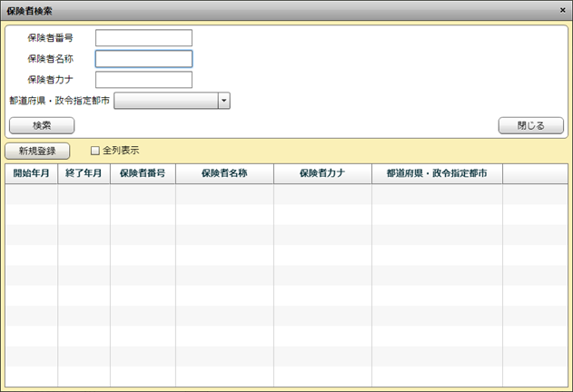This screenshot has height=392, width=573.
Task: Click the 終了年月 column header
Action: click(84, 173)
